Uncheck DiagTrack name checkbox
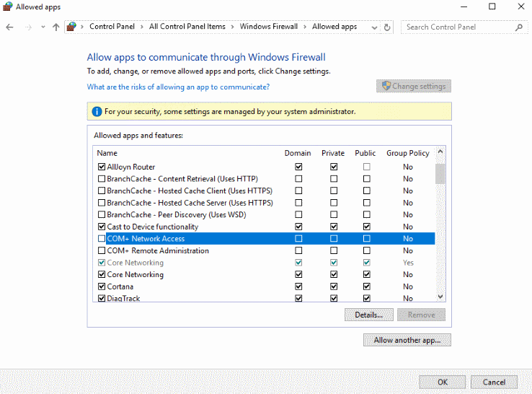Image resolution: width=532 pixels, height=394 pixels. [102, 298]
